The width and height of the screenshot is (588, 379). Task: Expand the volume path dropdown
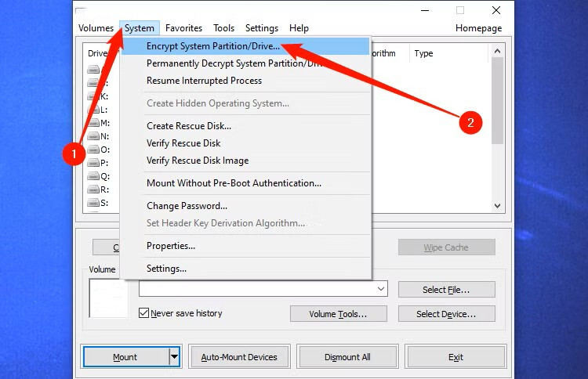(381, 289)
